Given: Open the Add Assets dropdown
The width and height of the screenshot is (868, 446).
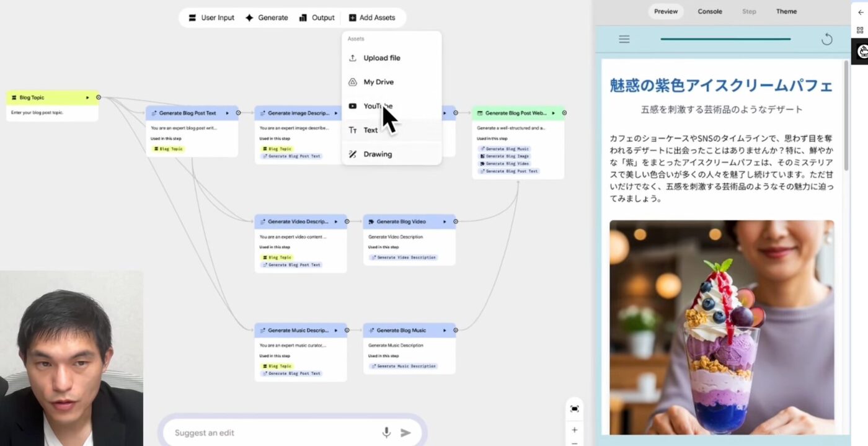Looking at the screenshot, I should pos(371,17).
